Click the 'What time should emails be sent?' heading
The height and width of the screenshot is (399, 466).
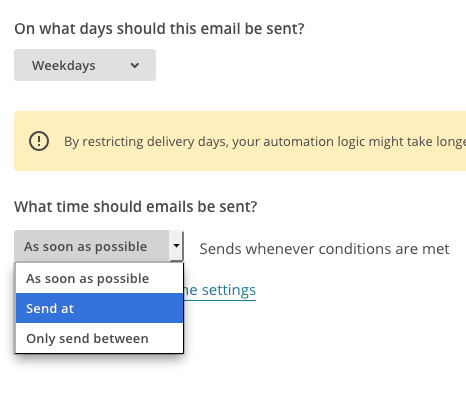click(136, 207)
